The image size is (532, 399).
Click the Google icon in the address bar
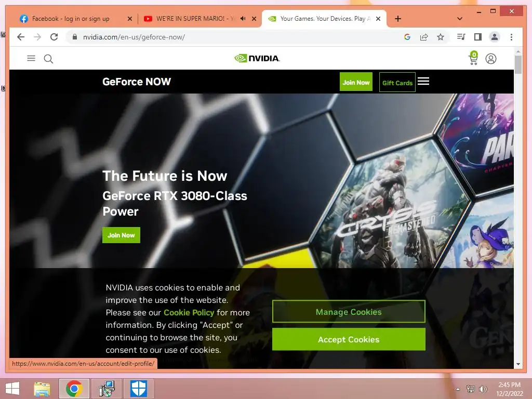(407, 37)
